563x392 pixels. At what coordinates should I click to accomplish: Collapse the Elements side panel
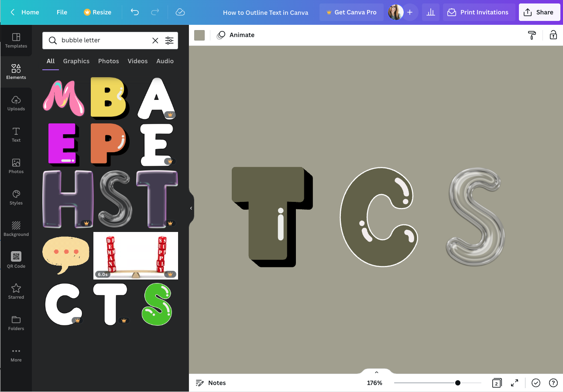click(191, 208)
